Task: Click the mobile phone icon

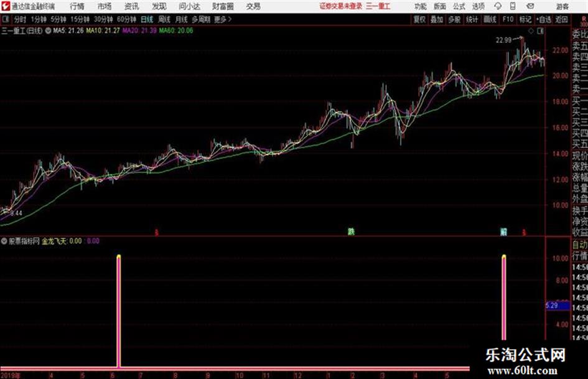Action: (x=513, y=6)
